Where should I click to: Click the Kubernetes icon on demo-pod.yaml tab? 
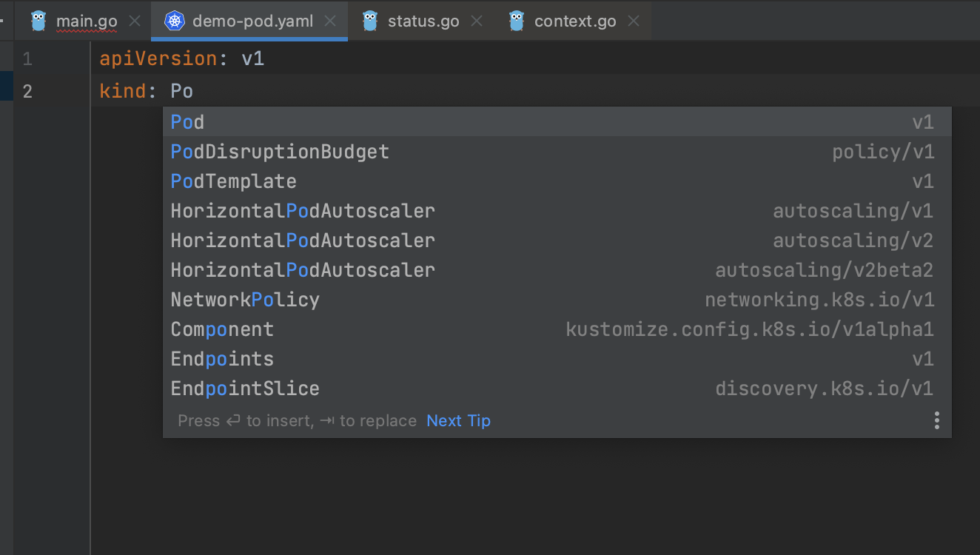click(175, 21)
